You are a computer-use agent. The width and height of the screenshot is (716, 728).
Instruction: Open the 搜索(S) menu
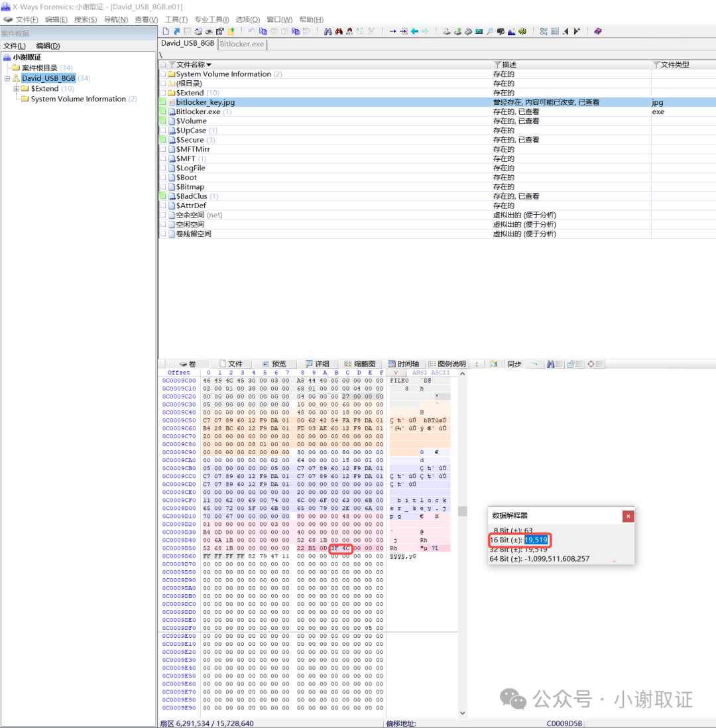[x=86, y=19]
